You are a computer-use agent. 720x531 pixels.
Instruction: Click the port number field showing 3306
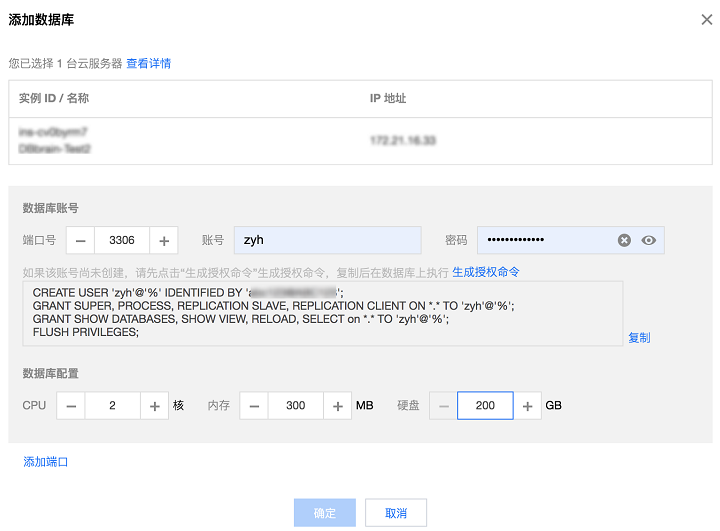point(122,240)
